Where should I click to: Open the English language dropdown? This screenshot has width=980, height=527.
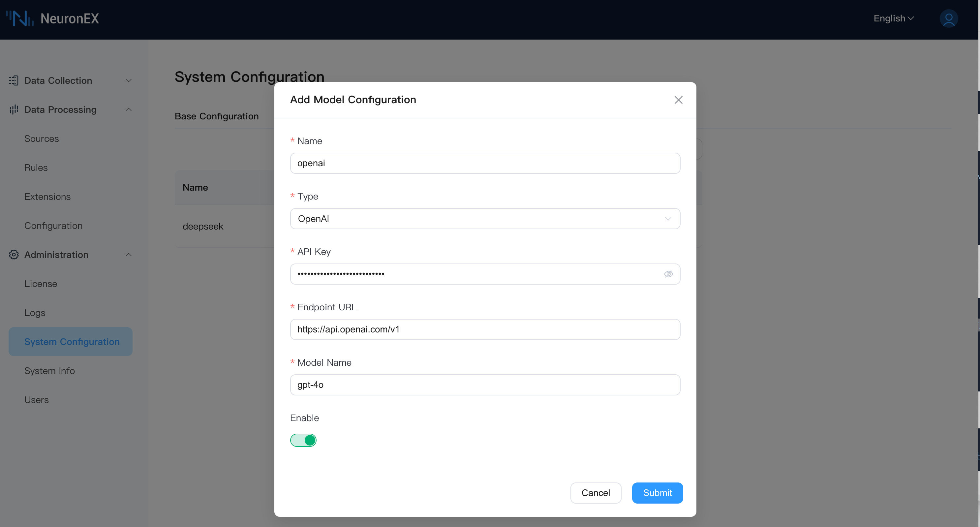[893, 18]
